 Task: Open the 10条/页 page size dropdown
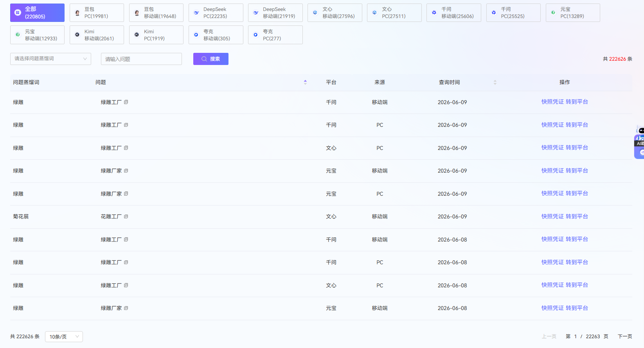tap(64, 337)
